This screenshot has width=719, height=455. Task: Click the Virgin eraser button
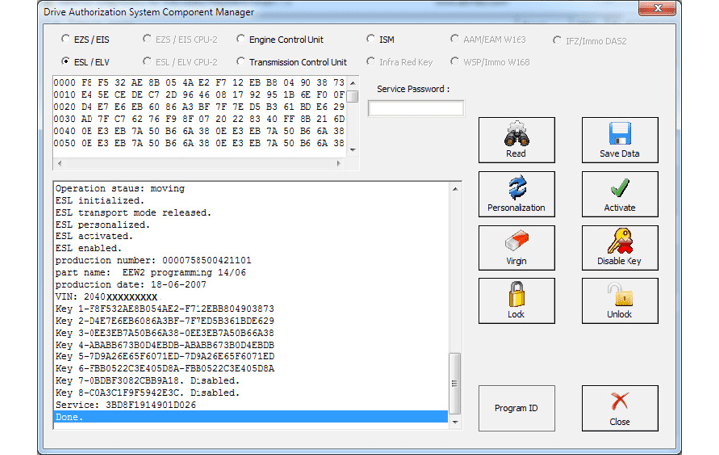(x=516, y=247)
